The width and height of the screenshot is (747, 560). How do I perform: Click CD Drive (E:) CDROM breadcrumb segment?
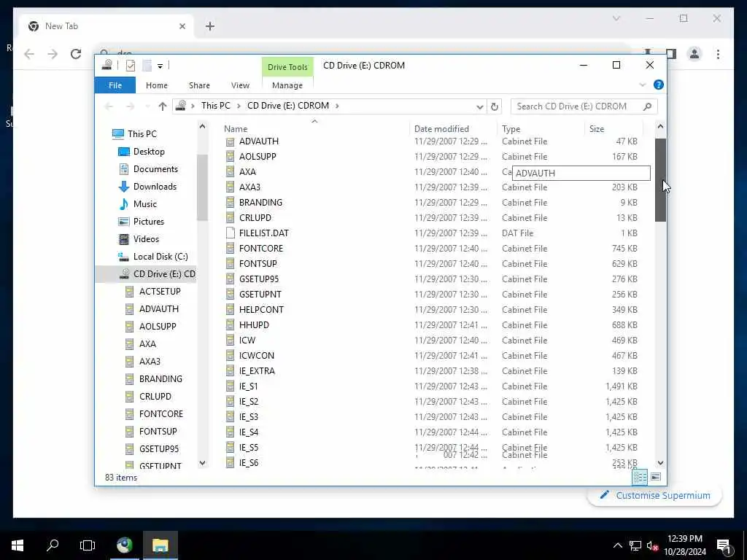(287, 106)
